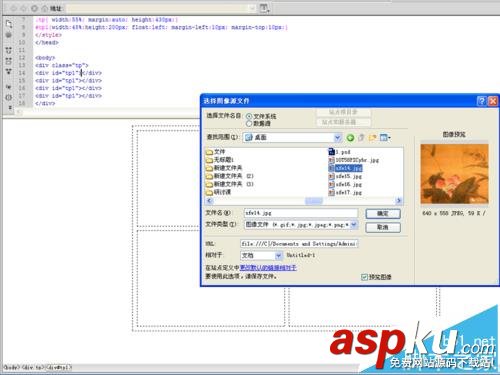Click the file list scrollbar left arrow

(209, 200)
